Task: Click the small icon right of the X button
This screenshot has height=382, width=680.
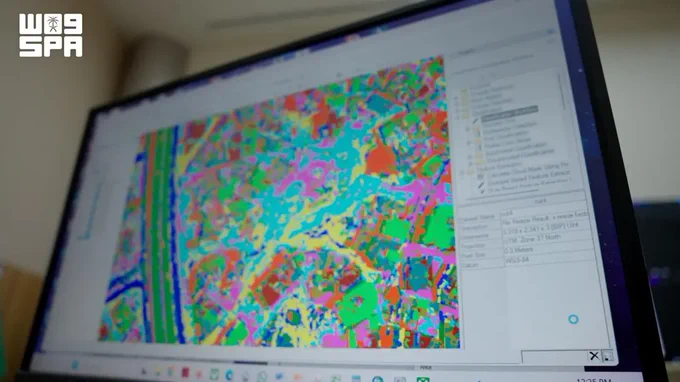Action: [x=608, y=356]
